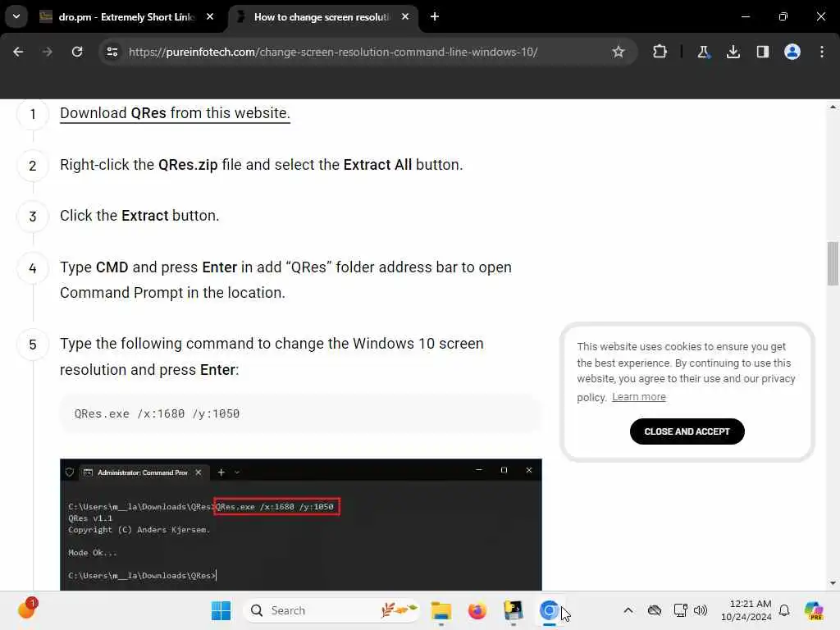Click the Chromium icon on the taskbar
Viewport: 840px width, 630px height.
coord(549,610)
